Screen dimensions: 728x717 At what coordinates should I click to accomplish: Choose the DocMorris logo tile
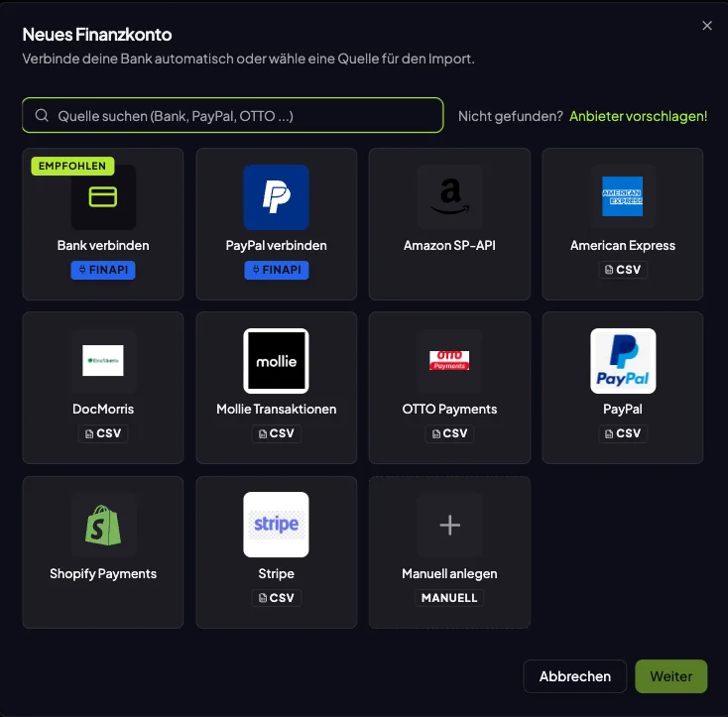pos(103,361)
